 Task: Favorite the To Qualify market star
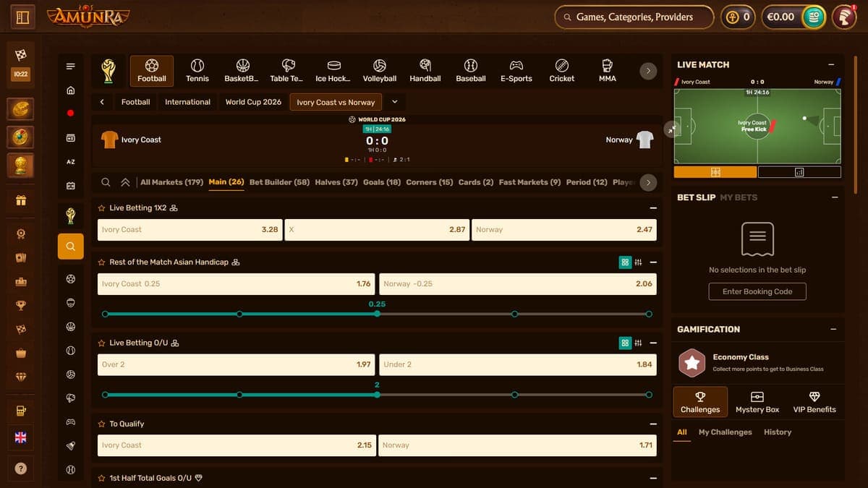tap(102, 424)
